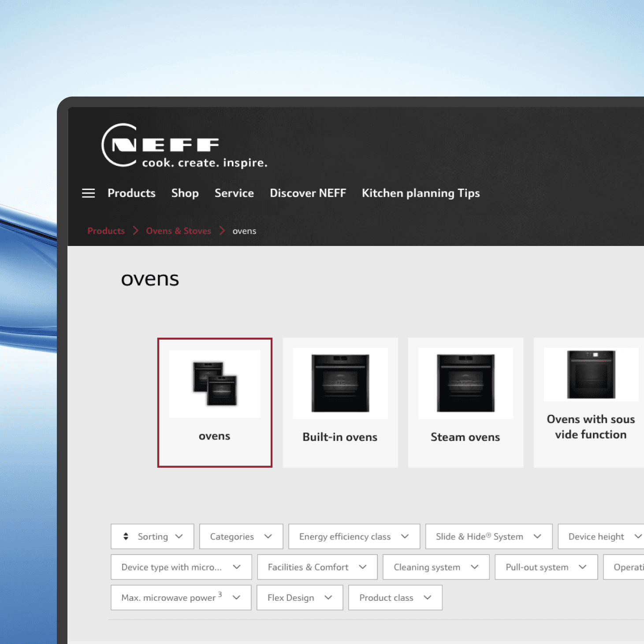Expand the Cleaning system filter
The image size is (644, 644).
click(x=436, y=567)
